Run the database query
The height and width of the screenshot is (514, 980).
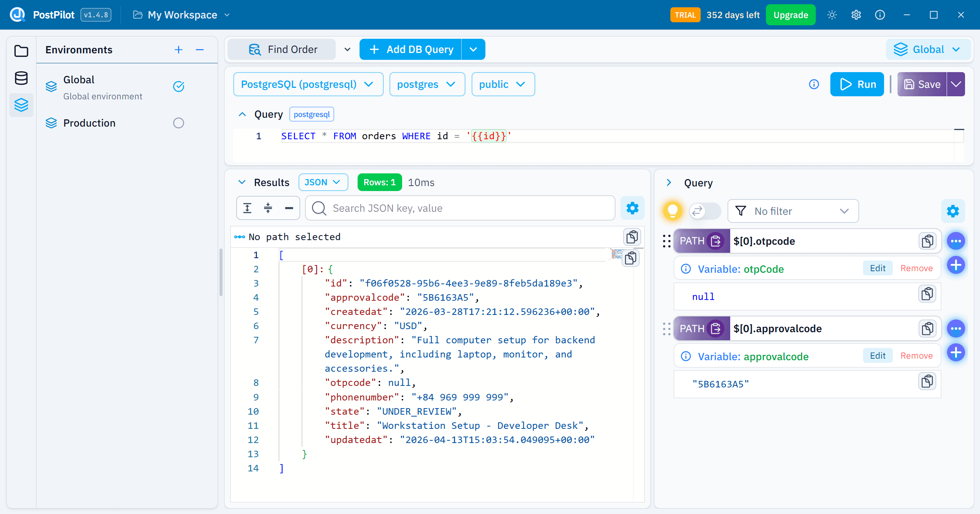coord(857,84)
